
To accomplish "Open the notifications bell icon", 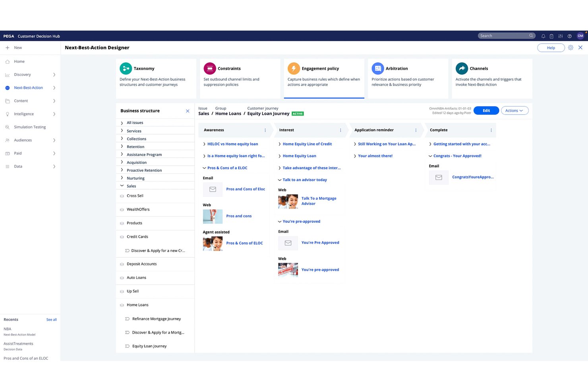I will click(543, 36).
